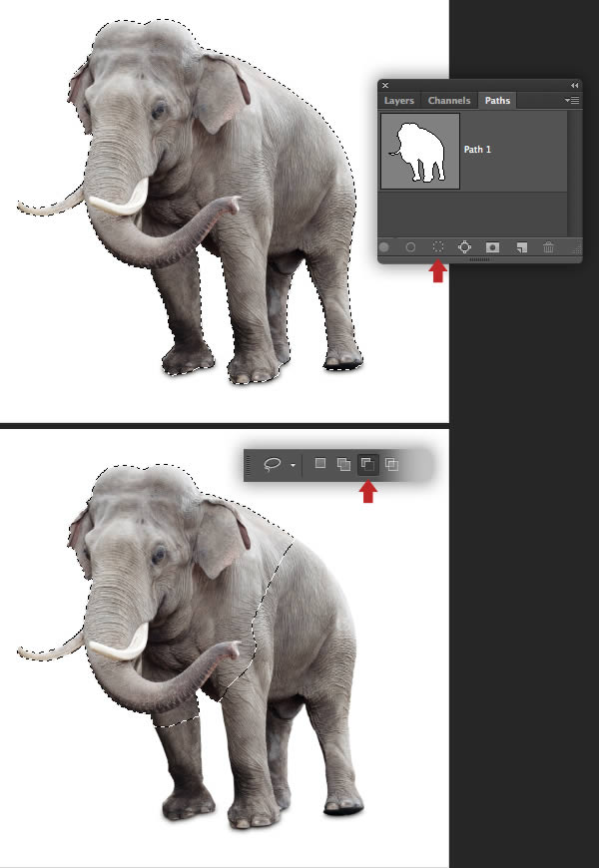Click Delete current path trash icon
This screenshot has width=599, height=868.
pyautogui.click(x=548, y=247)
